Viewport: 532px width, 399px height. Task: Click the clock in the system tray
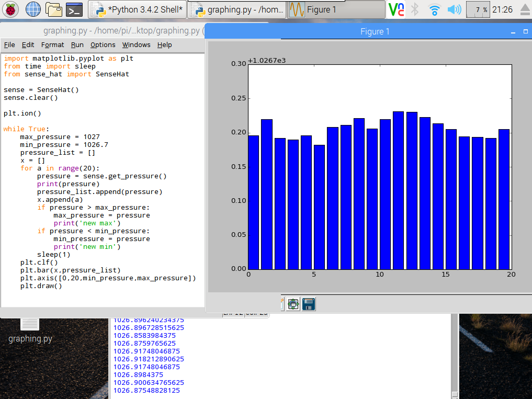pos(502,9)
